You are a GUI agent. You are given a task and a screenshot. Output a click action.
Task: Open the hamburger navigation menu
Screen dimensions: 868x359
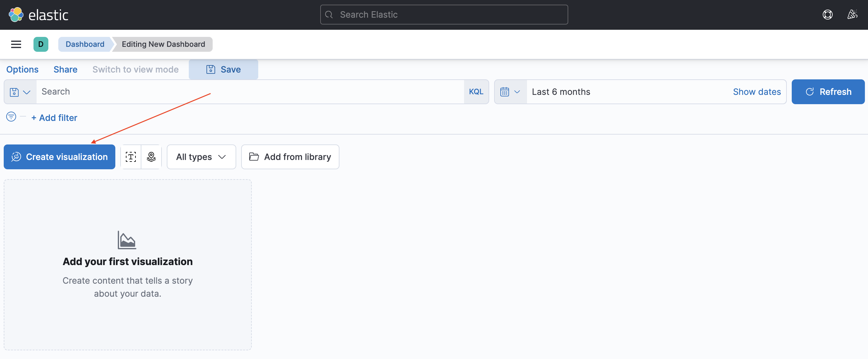click(x=16, y=44)
